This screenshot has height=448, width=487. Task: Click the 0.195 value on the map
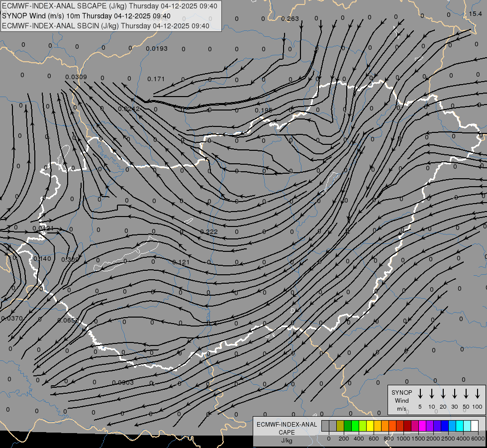click(x=263, y=111)
